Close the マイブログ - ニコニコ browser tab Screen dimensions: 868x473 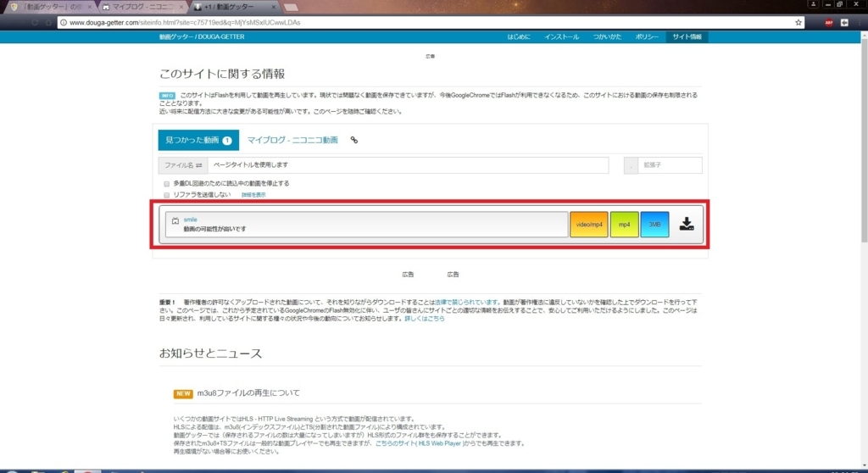[181, 7]
